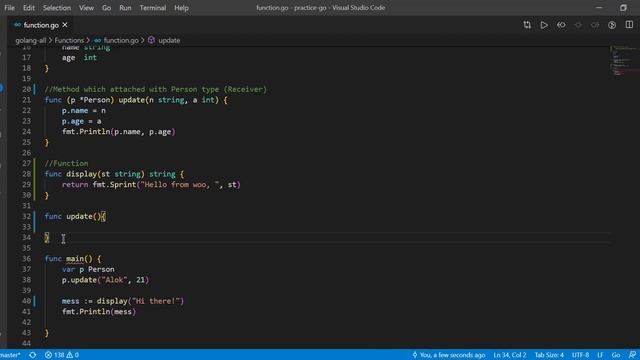Close the function.go tab
Viewport: 640px width, 360px height.
tap(65, 25)
